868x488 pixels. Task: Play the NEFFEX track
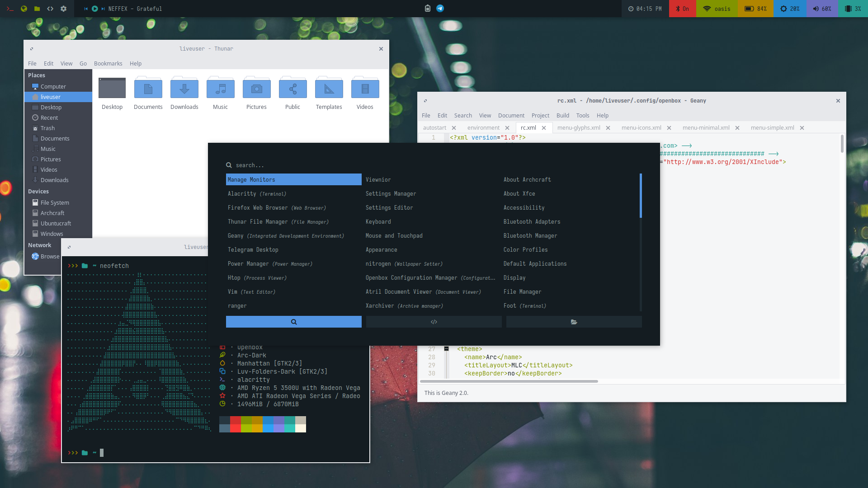point(94,9)
